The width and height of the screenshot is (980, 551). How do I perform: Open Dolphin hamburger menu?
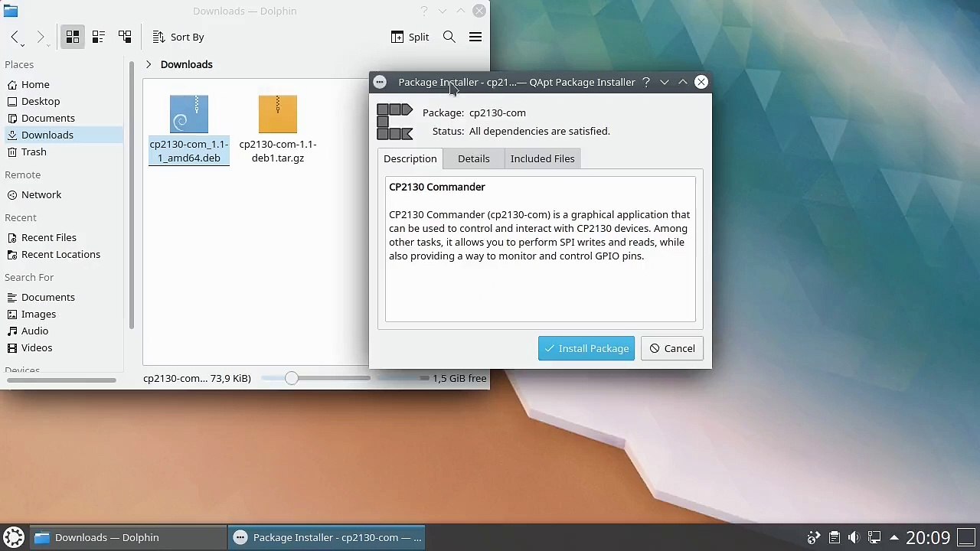pyautogui.click(x=475, y=37)
